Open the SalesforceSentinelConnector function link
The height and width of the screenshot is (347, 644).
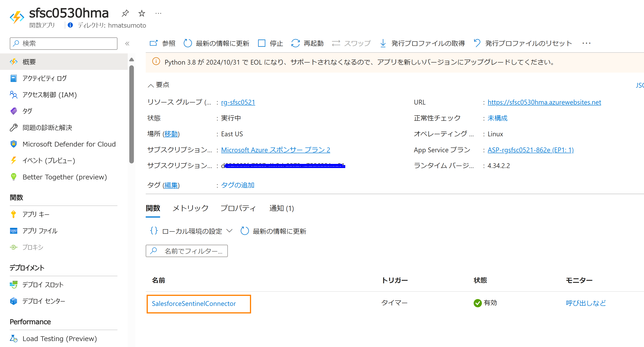pyautogui.click(x=194, y=303)
